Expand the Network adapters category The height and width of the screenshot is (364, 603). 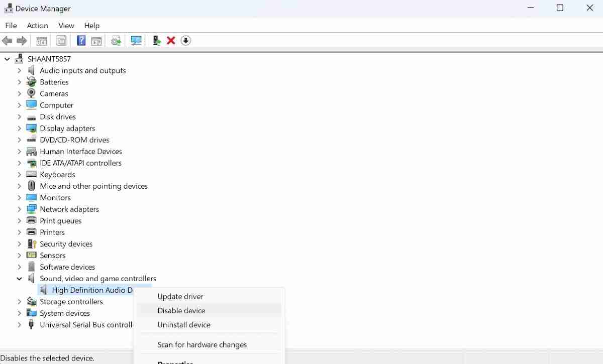click(x=20, y=209)
